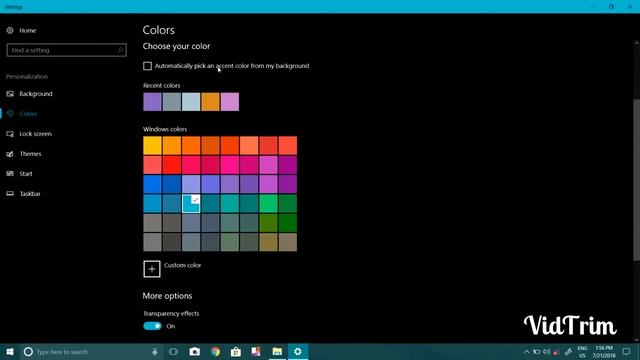Click the Cortana circle icon in taskbar
This screenshot has width=640, height=360.
pos(28,351)
